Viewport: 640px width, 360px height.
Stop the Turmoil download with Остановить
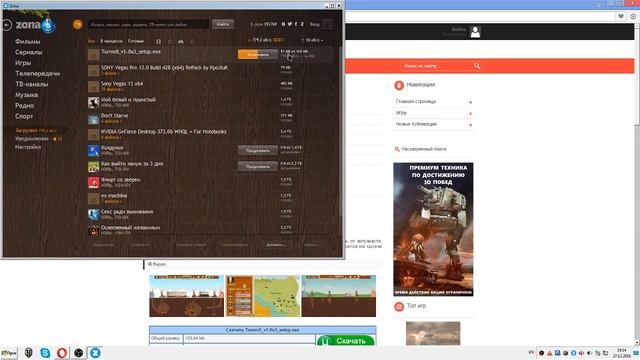(x=258, y=54)
